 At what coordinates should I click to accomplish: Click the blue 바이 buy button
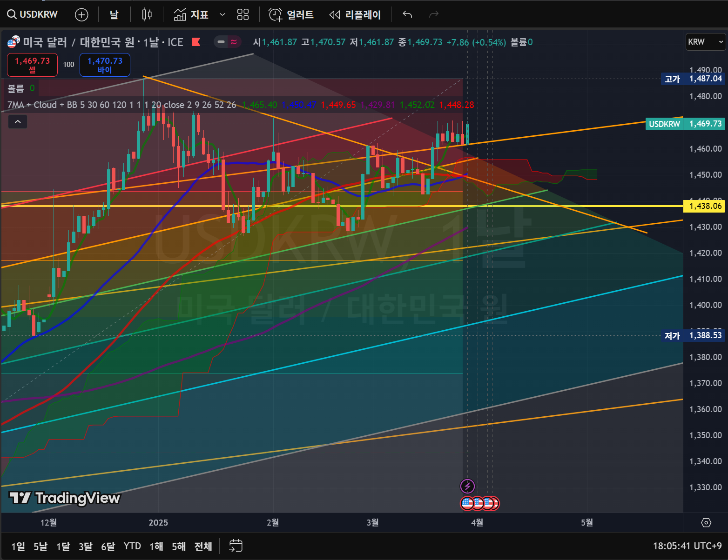tap(105, 65)
